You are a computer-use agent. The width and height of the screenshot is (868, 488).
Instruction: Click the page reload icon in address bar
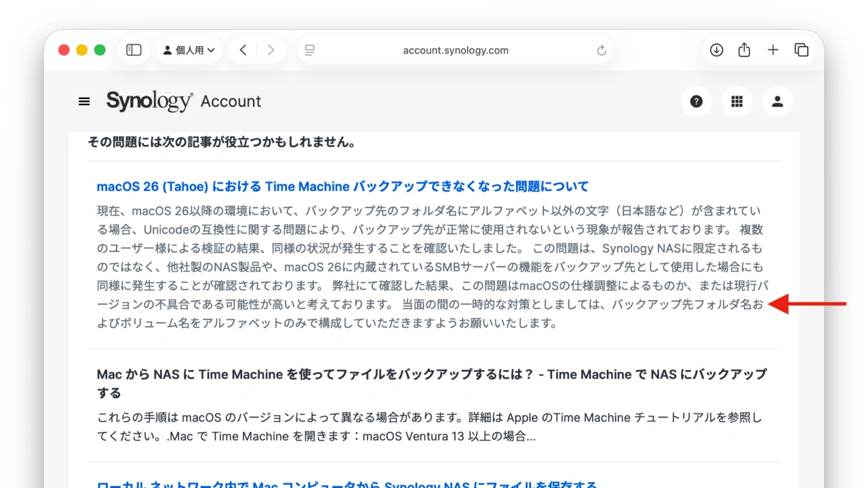(x=601, y=49)
